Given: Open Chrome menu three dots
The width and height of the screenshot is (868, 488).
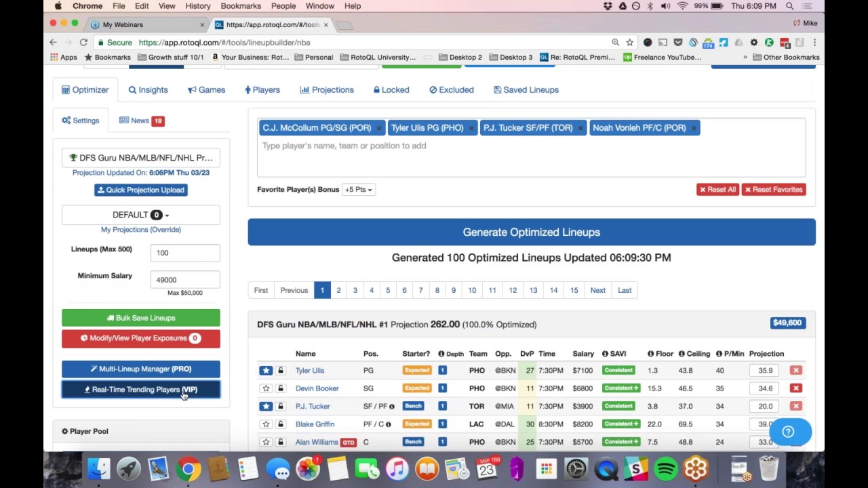Looking at the screenshot, I should [x=814, y=42].
